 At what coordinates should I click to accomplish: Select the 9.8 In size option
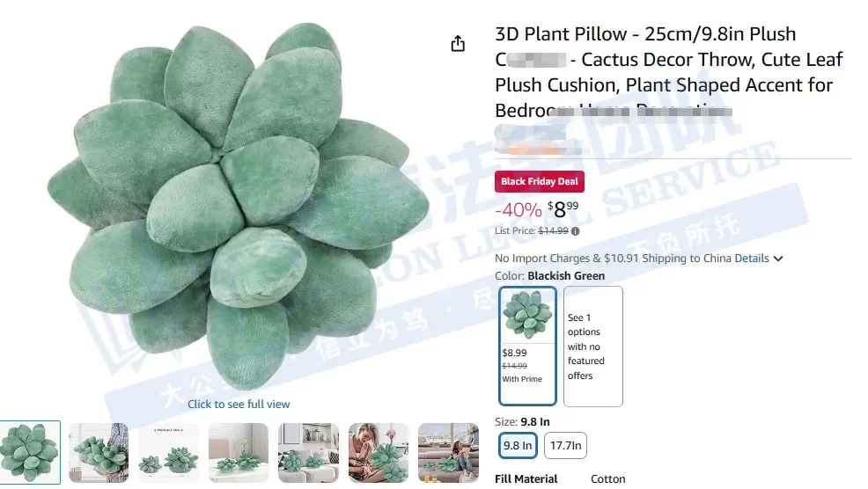pos(518,445)
